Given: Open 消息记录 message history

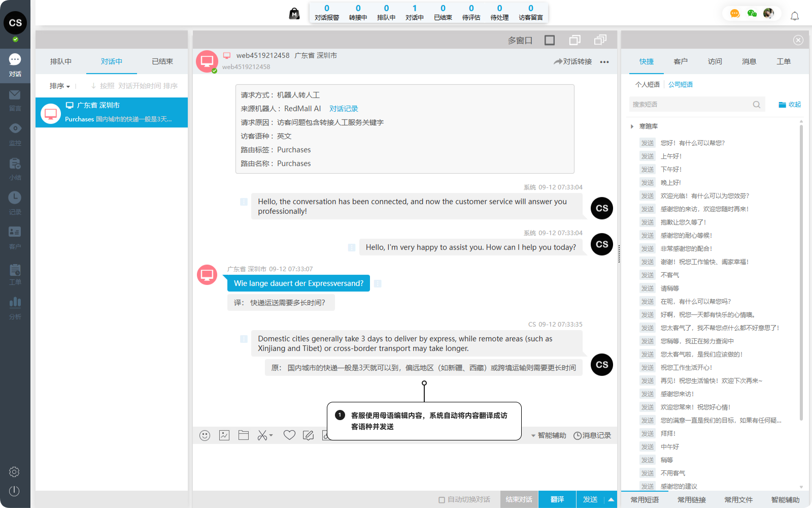Looking at the screenshot, I should tap(592, 435).
